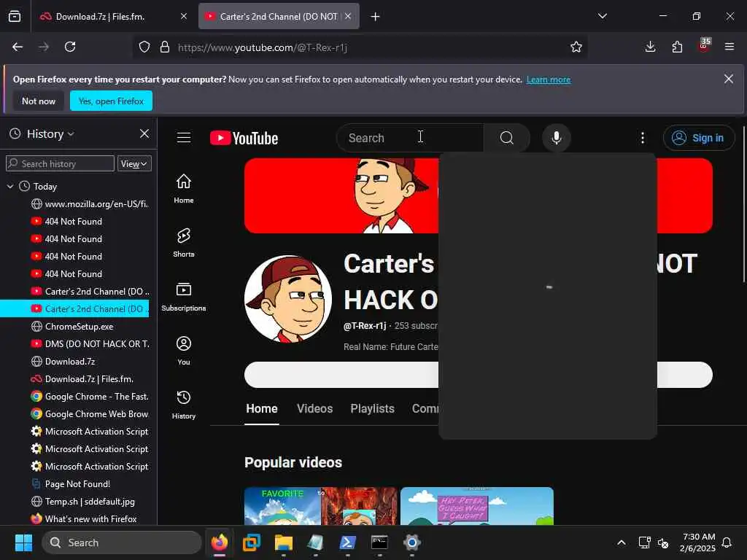Click Yes, open Firefox button
This screenshot has width=747, height=560.
click(x=111, y=101)
